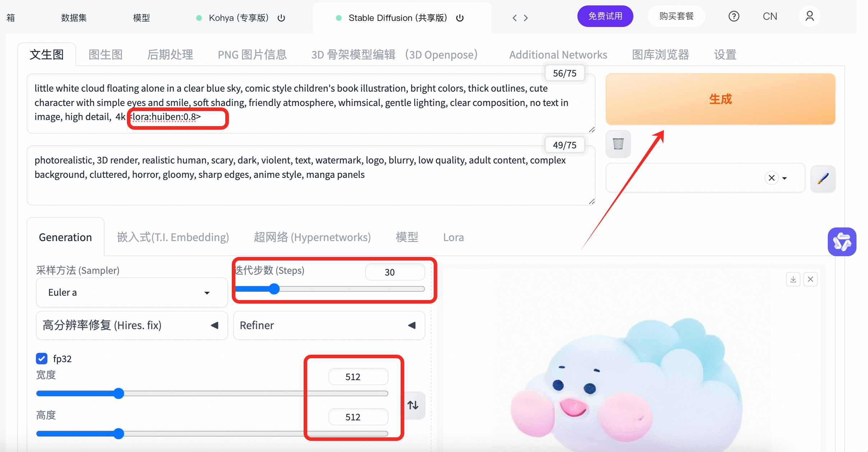This screenshot has width=868, height=452.
Task: Click the floating purple assistant icon
Action: coord(842,242)
